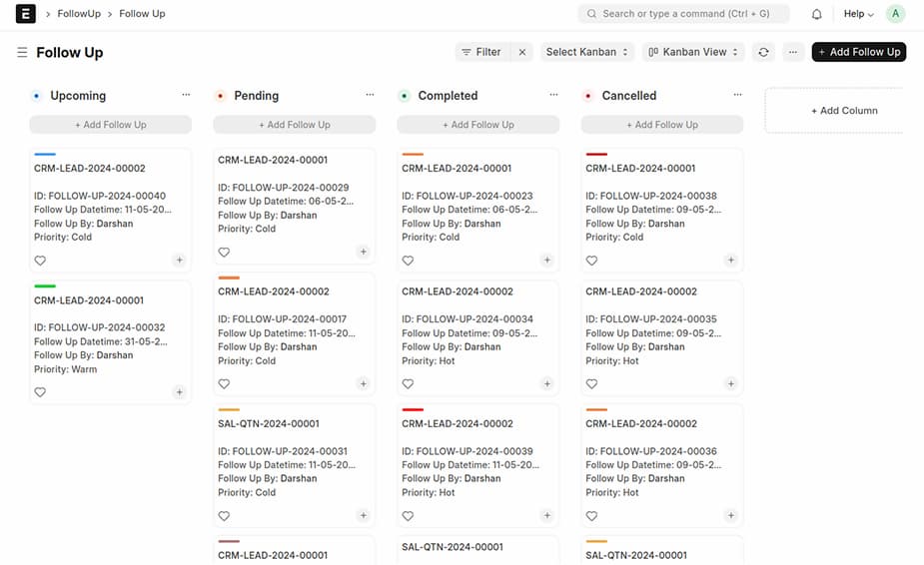Like card FOLLOW-UP-2024-00040
924x565 pixels.
[40, 261]
